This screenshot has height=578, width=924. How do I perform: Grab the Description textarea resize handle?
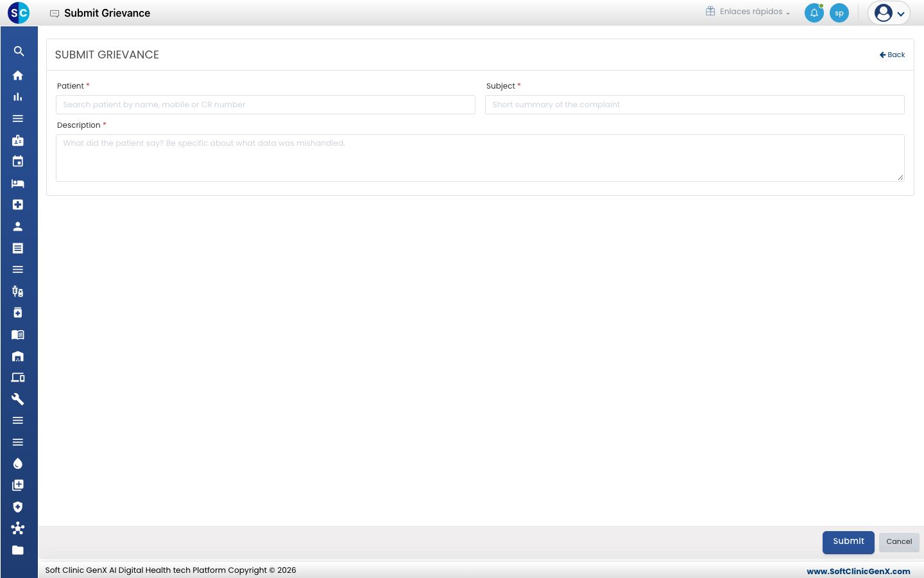(x=900, y=177)
